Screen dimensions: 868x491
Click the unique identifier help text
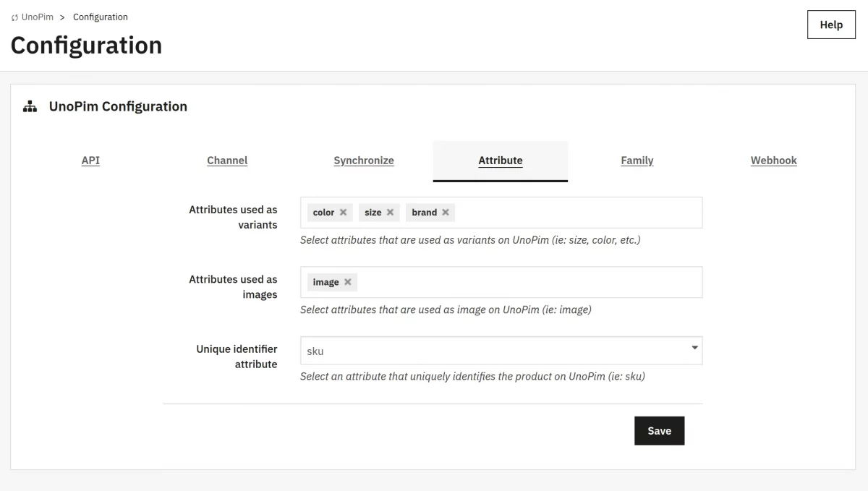[x=472, y=377]
